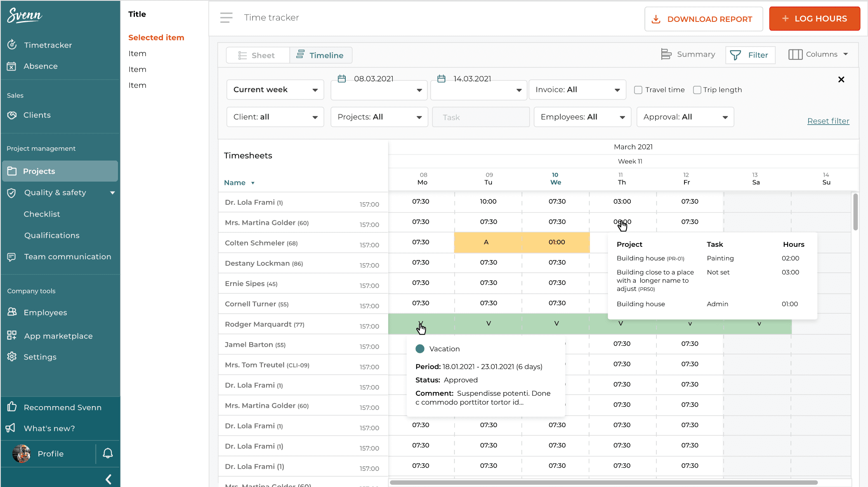Click the LOG HOURS button
The width and height of the screenshot is (868, 487).
click(x=814, y=19)
